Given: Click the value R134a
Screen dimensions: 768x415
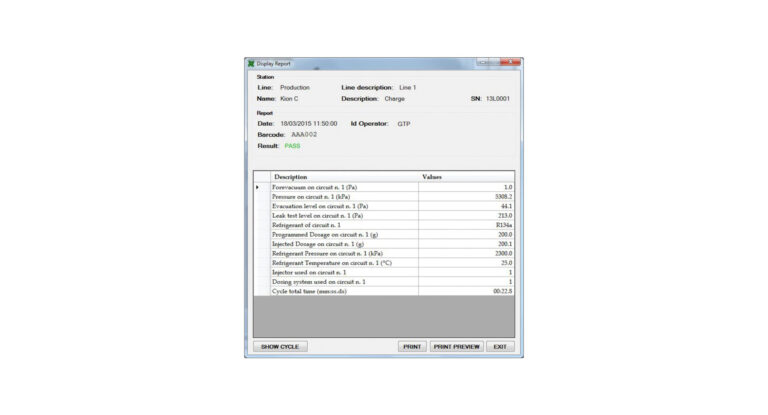Looking at the screenshot, I should (504, 225).
